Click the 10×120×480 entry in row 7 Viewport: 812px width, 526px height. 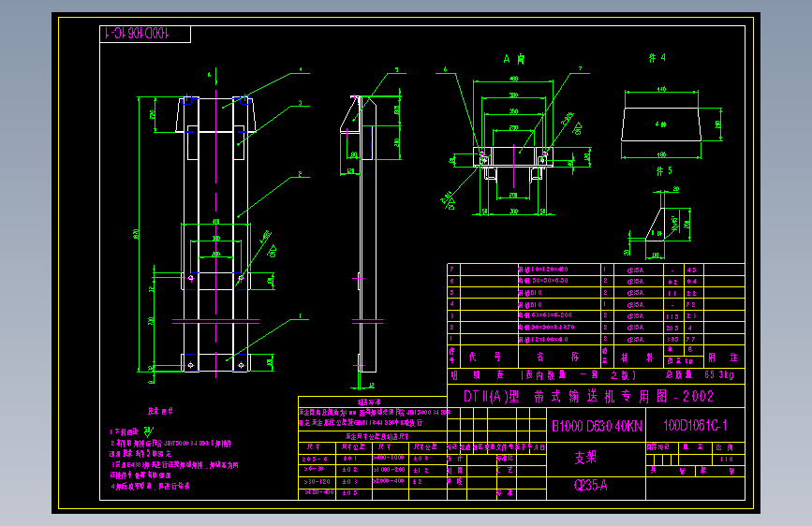(543, 270)
